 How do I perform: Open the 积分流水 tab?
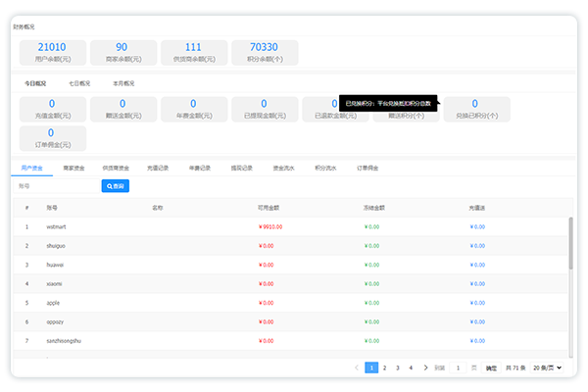(x=325, y=168)
